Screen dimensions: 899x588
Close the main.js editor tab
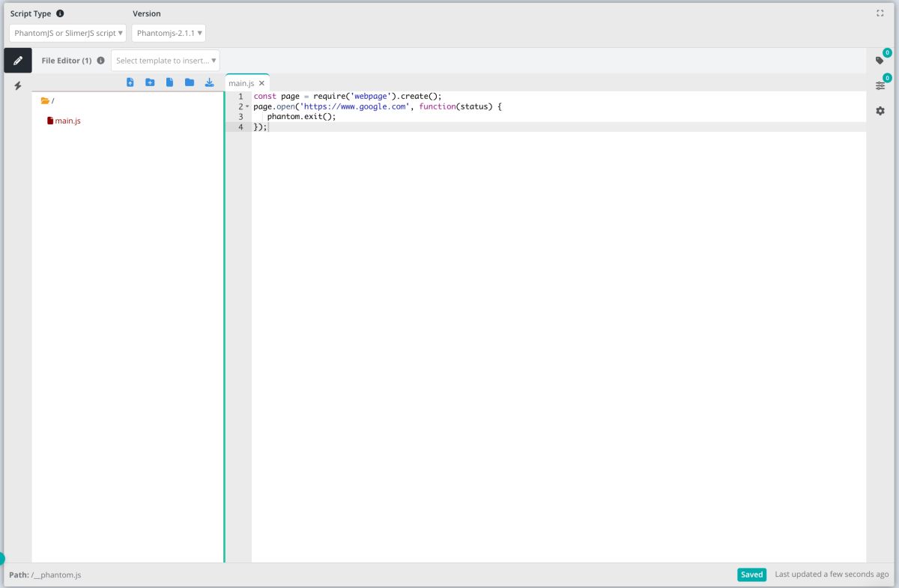pyautogui.click(x=261, y=84)
